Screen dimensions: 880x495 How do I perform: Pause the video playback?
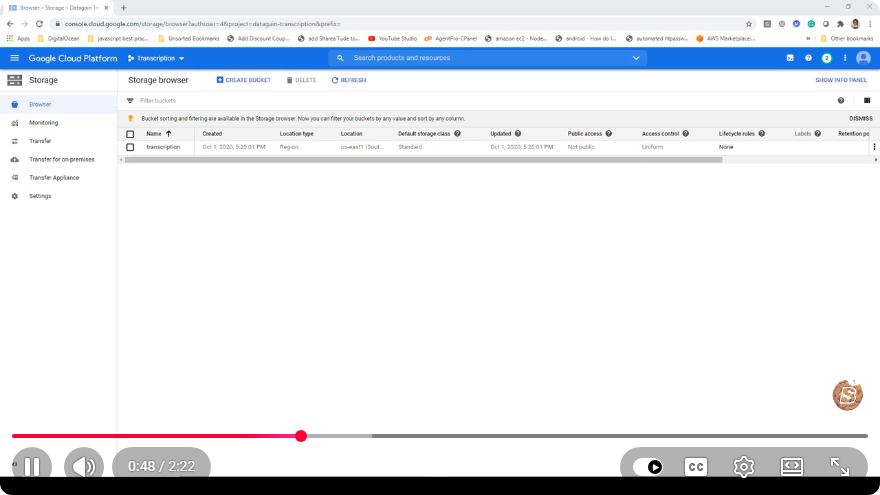click(32, 466)
